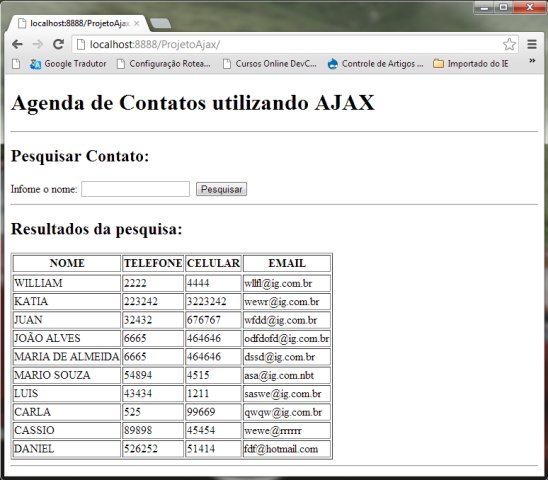Click the forward navigation arrow
This screenshot has height=480, width=548.
[37, 44]
